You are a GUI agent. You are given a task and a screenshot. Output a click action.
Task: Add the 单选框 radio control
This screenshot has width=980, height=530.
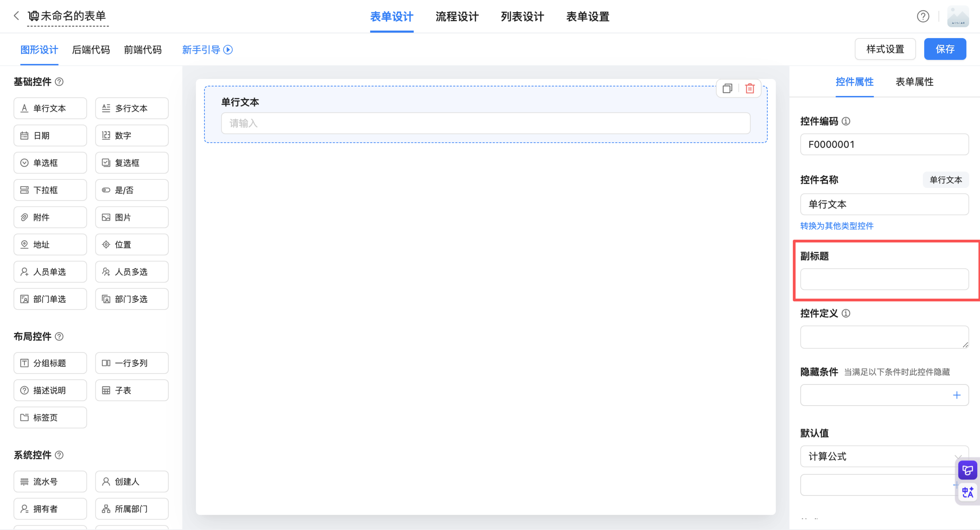click(x=50, y=163)
